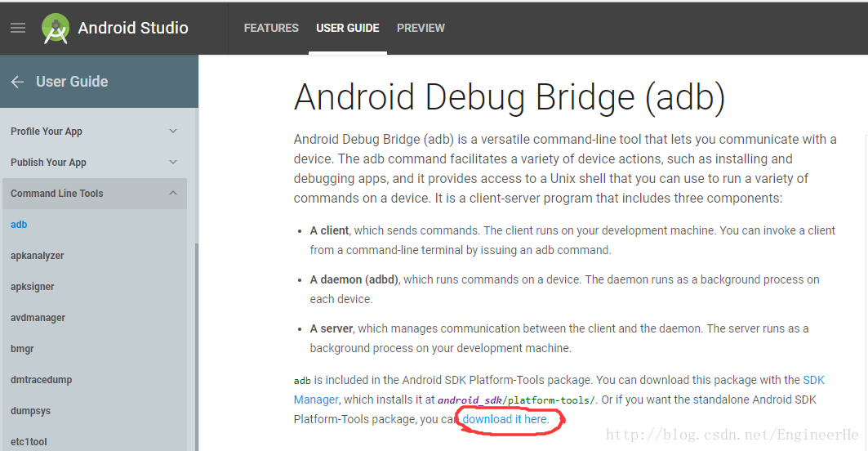This screenshot has height=451, width=868.
Task: Open the hamburger navigation menu
Action: tap(18, 28)
